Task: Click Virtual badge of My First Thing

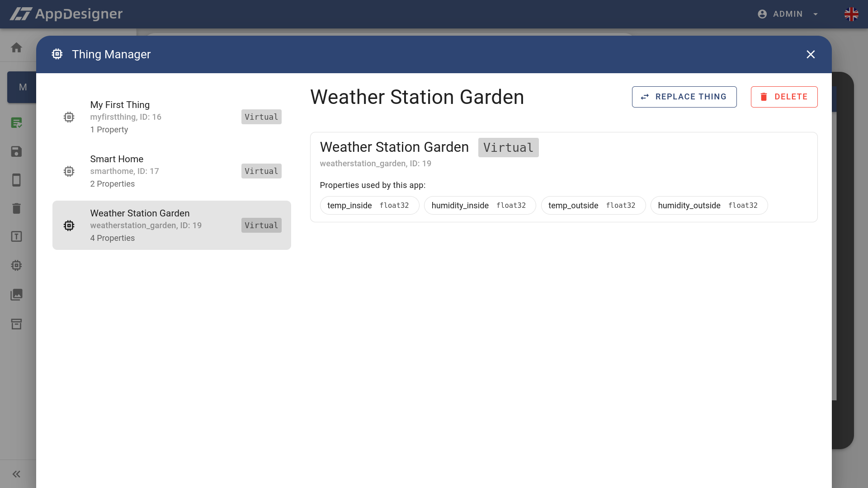Action: 261,117
